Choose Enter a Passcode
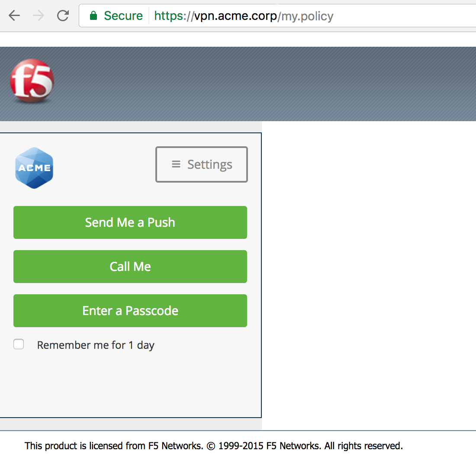 tap(130, 311)
